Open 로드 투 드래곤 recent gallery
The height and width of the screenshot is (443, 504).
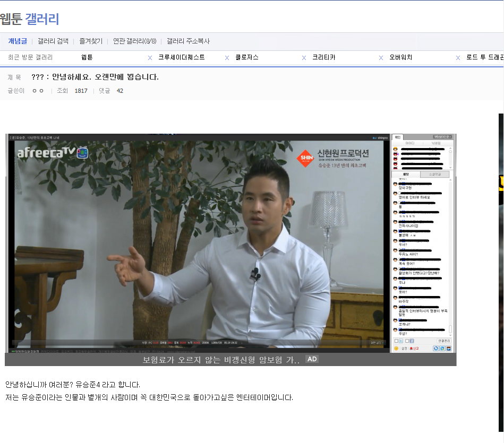tap(485, 57)
